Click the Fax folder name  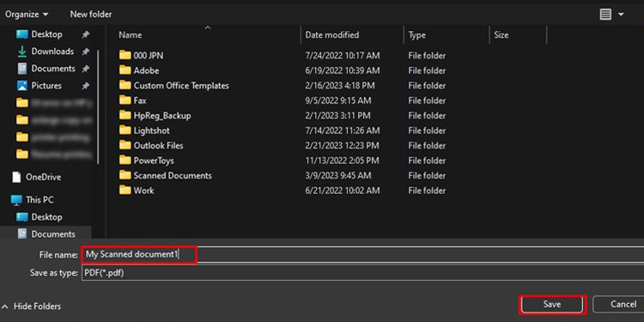pyautogui.click(x=140, y=100)
